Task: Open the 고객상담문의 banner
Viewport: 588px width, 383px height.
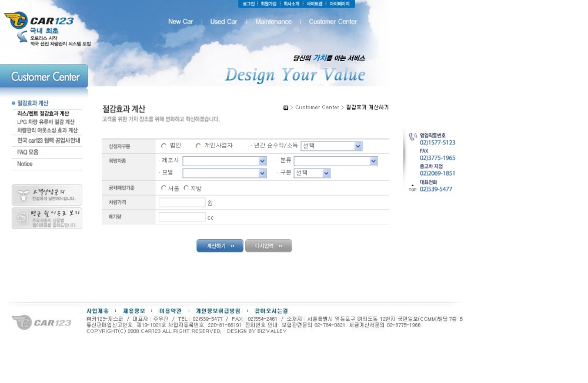Action: pos(47,195)
